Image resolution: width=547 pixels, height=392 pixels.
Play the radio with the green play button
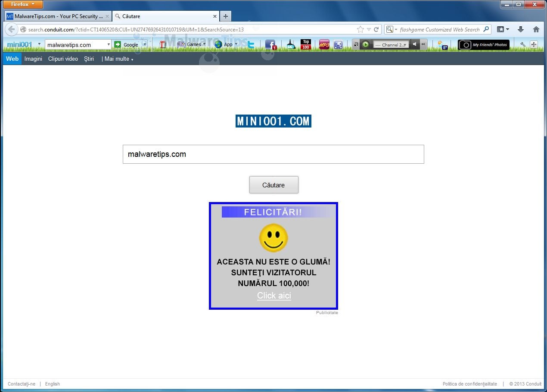point(366,44)
